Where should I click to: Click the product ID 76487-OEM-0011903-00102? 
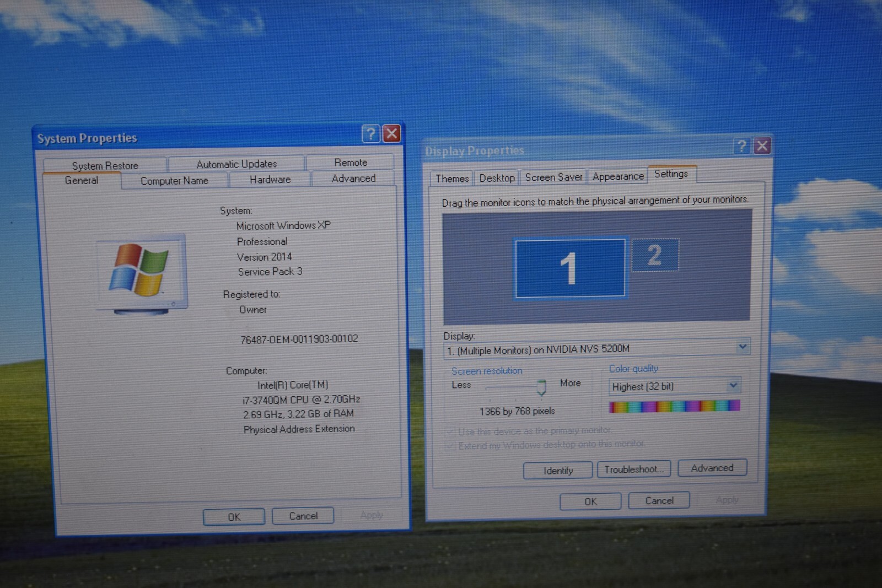pyautogui.click(x=299, y=339)
